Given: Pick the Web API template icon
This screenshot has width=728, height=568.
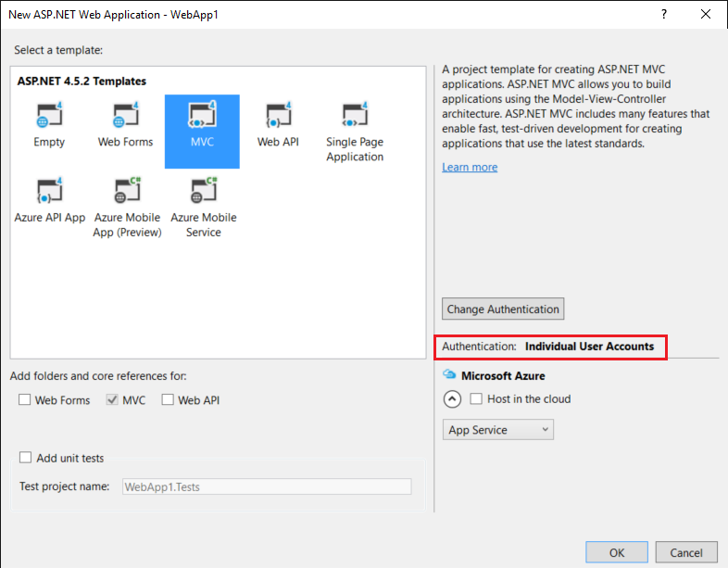Looking at the screenshot, I should [x=278, y=118].
